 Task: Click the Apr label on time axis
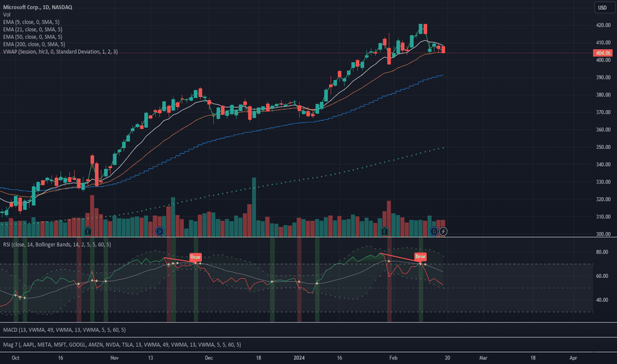click(573, 357)
